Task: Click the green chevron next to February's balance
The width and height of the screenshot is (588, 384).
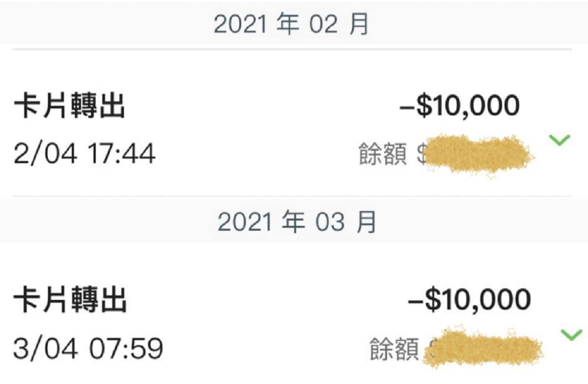Action: (x=559, y=141)
